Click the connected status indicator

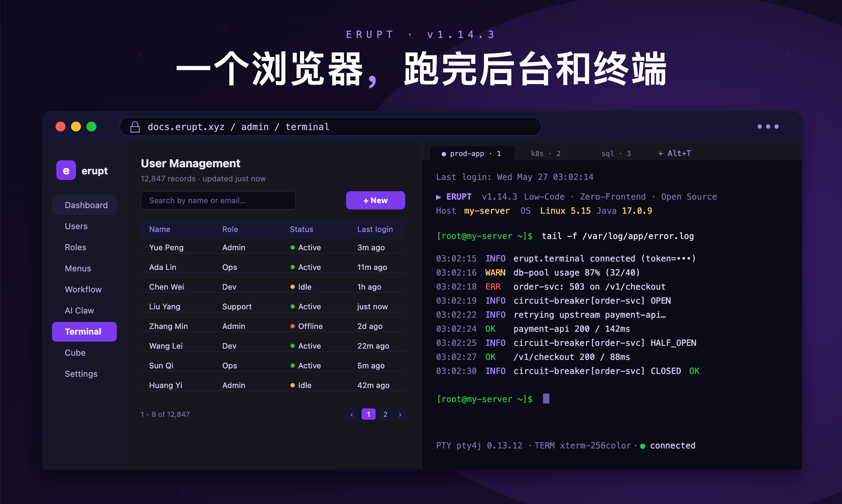click(668, 446)
